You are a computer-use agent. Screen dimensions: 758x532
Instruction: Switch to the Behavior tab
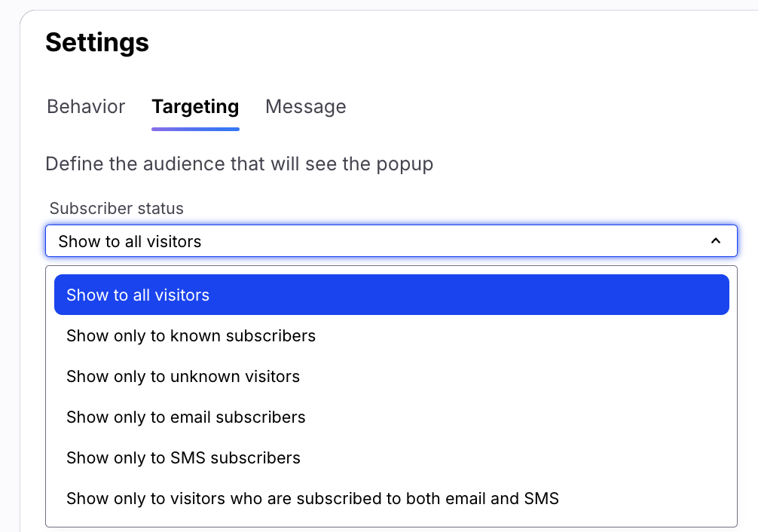tap(86, 107)
